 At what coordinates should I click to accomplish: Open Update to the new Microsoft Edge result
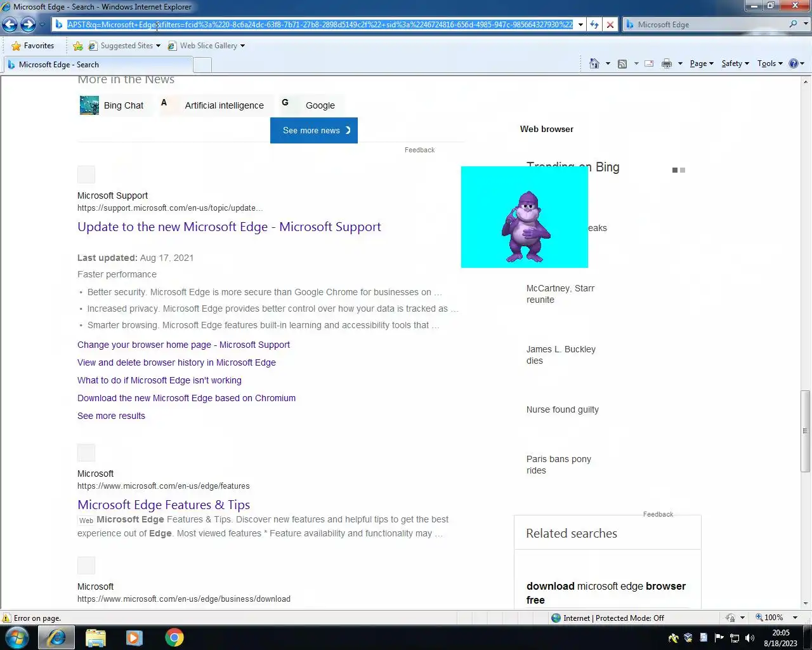coord(229,227)
